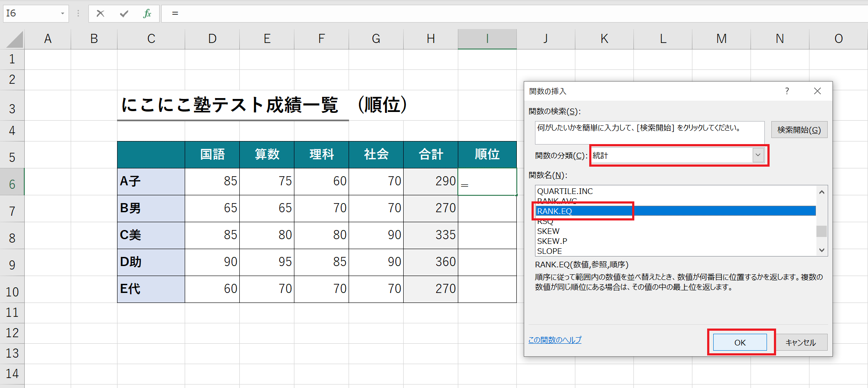Click the 理科 header cell
This screenshot has width=868, height=388.
click(321, 155)
